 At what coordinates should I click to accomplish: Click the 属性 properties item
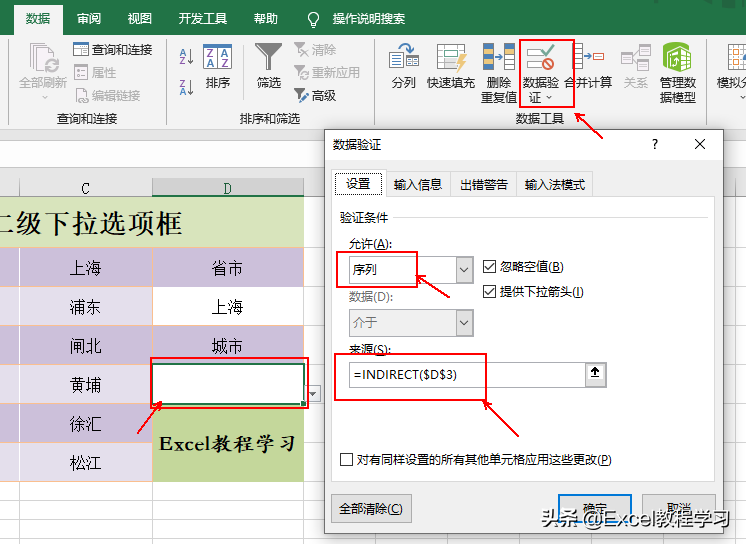click(95, 72)
